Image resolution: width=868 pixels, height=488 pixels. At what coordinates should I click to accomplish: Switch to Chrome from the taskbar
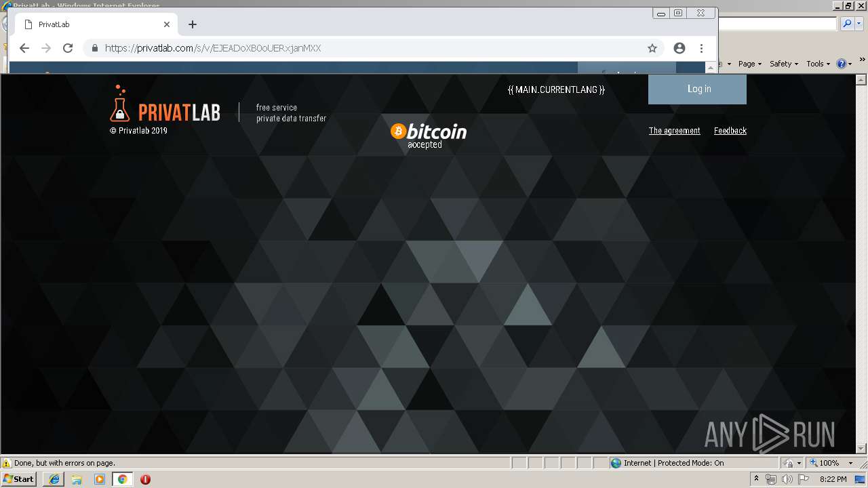pos(122,479)
